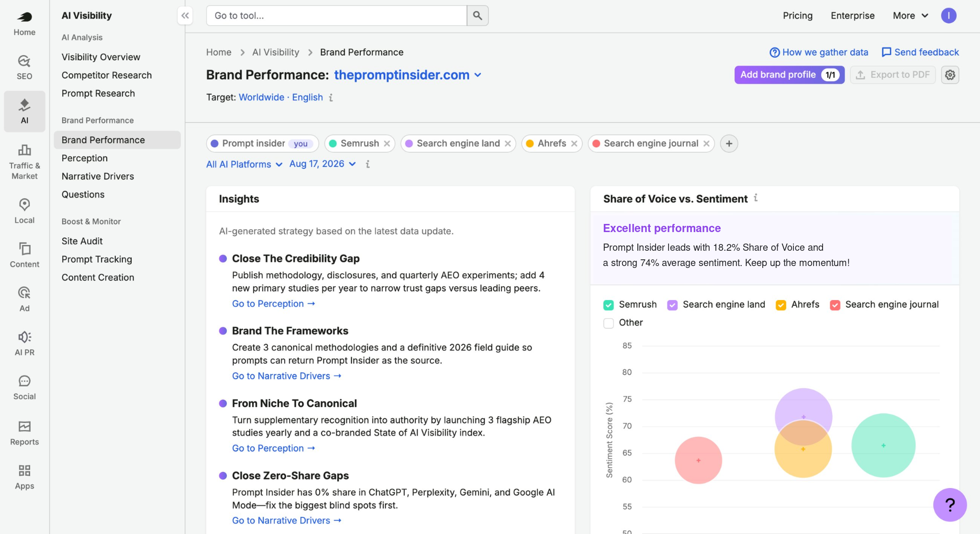Screen dimensions: 980x534
Task: Open the Social toolkit icon
Action: click(24, 387)
